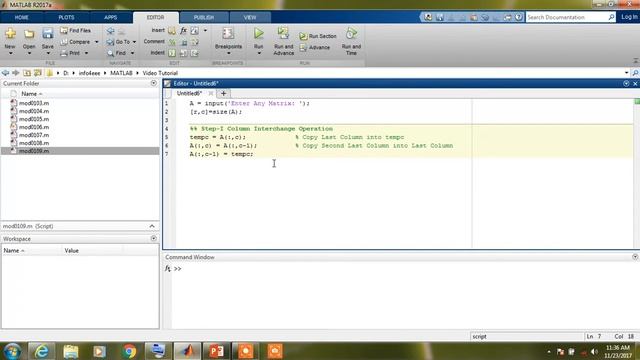Screen dimensions: 640x360
Task: Sort Current Folder by Name column
Action: pos(31,94)
